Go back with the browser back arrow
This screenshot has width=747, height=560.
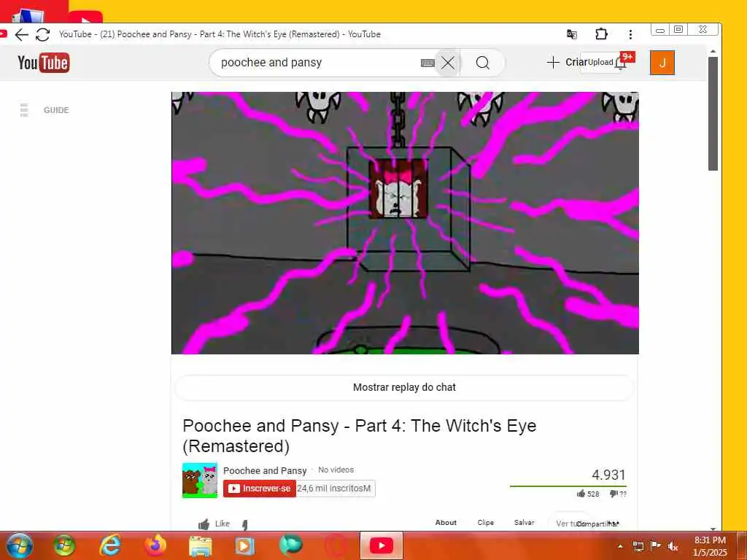21,34
